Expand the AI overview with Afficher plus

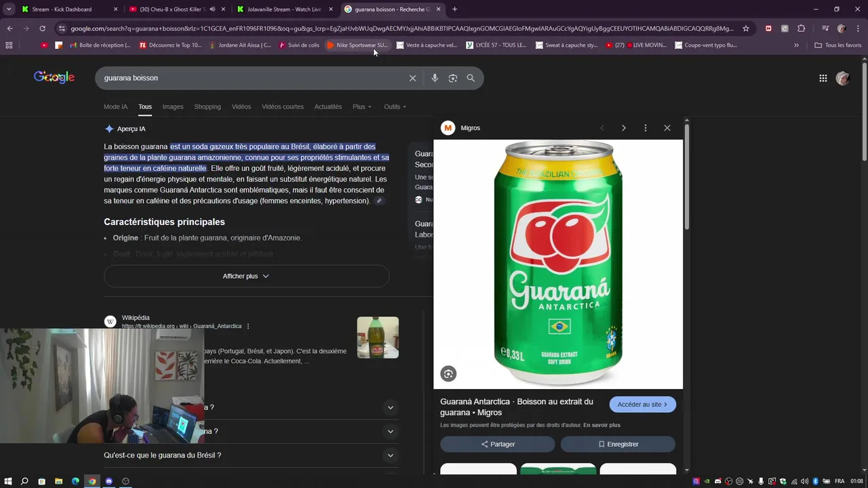pyautogui.click(x=246, y=276)
